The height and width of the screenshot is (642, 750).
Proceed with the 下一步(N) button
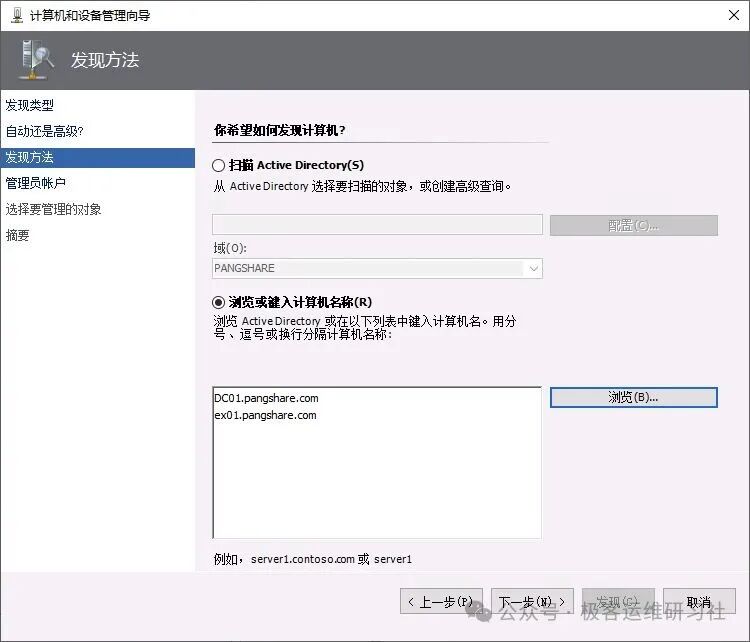[532, 601]
